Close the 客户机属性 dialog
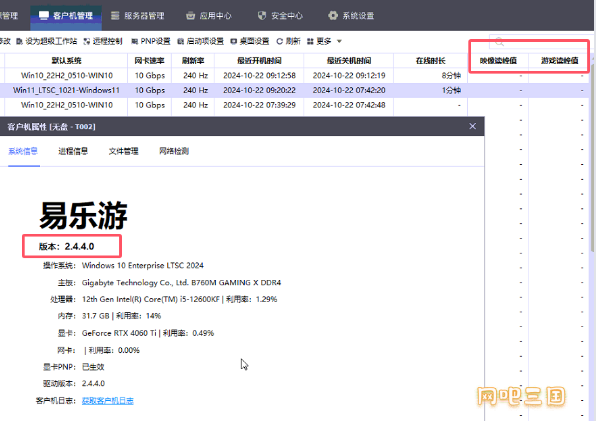The image size is (596, 421). coord(472,126)
